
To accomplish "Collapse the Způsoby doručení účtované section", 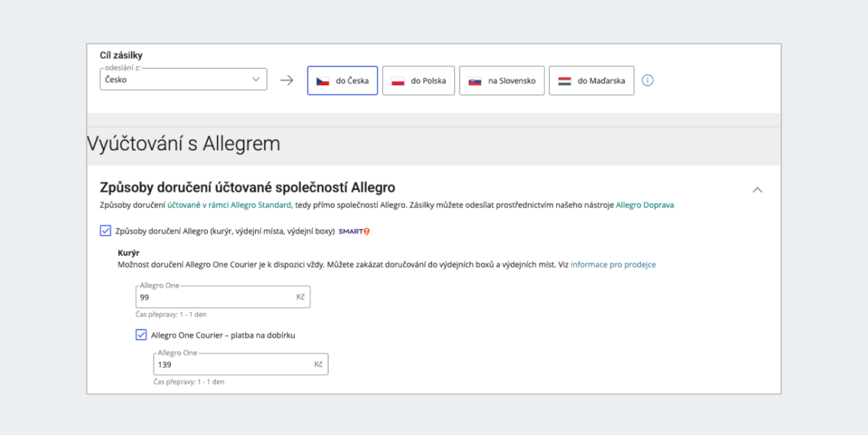I will pos(757,190).
